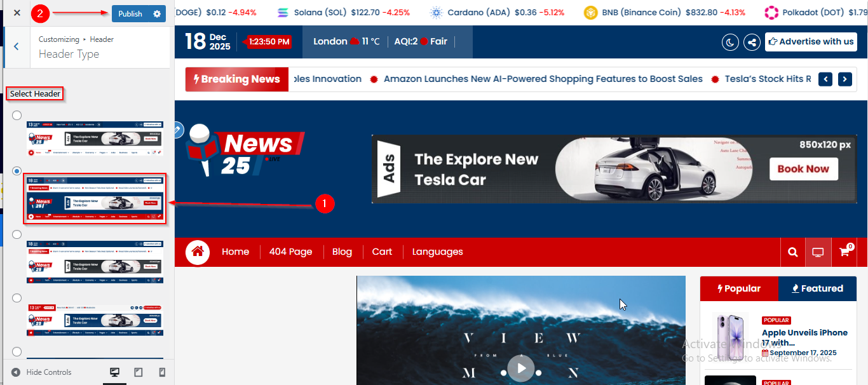Open the Blog menu item
This screenshot has width=868, height=385.
point(342,252)
